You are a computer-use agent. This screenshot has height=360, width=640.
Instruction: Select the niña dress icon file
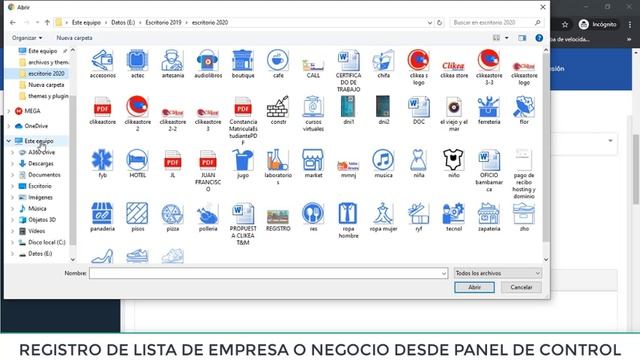click(418, 163)
